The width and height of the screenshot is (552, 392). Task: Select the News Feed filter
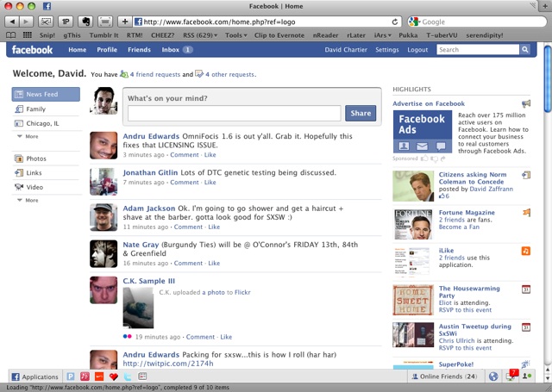point(46,94)
